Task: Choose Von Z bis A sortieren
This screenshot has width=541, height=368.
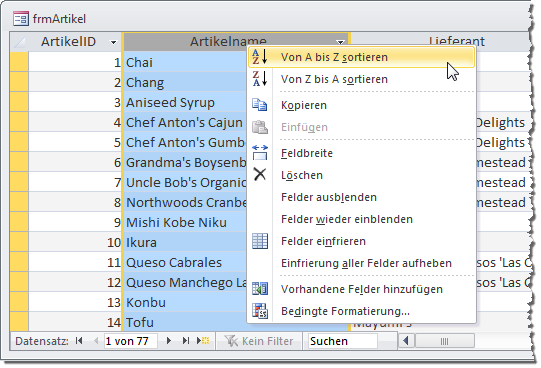Action: click(x=361, y=79)
